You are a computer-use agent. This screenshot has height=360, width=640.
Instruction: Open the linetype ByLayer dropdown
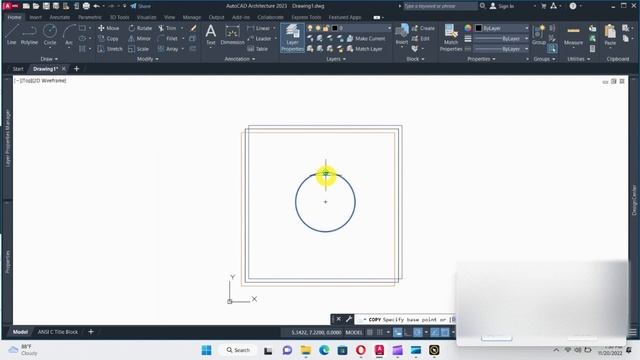(502, 49)
